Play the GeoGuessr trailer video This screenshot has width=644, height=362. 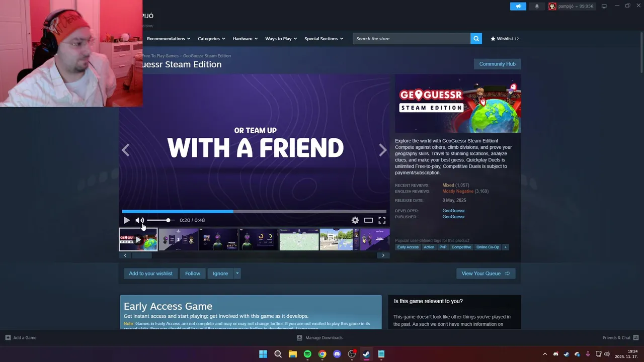(126, 220)
